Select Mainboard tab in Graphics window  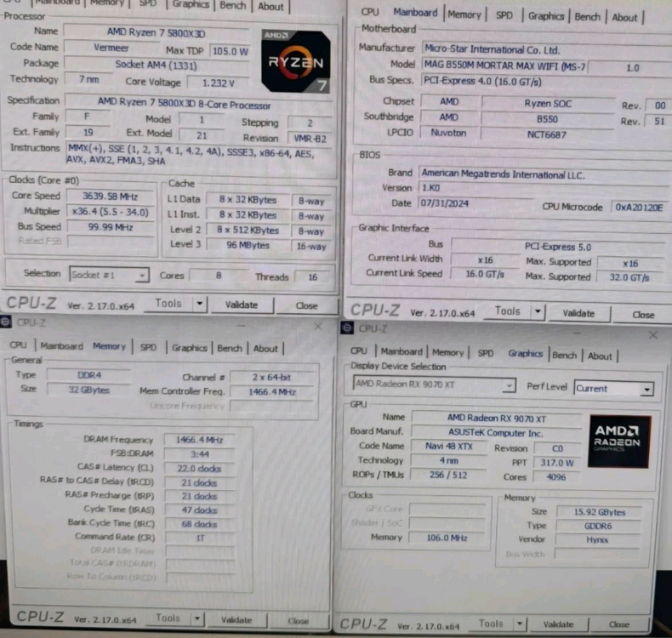click(401, 351)
